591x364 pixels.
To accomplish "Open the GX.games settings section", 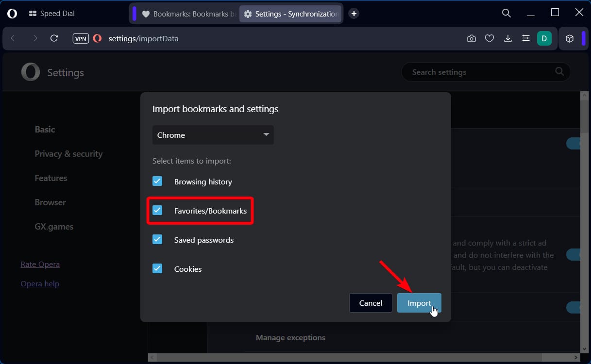I will (x=54, y=227).
